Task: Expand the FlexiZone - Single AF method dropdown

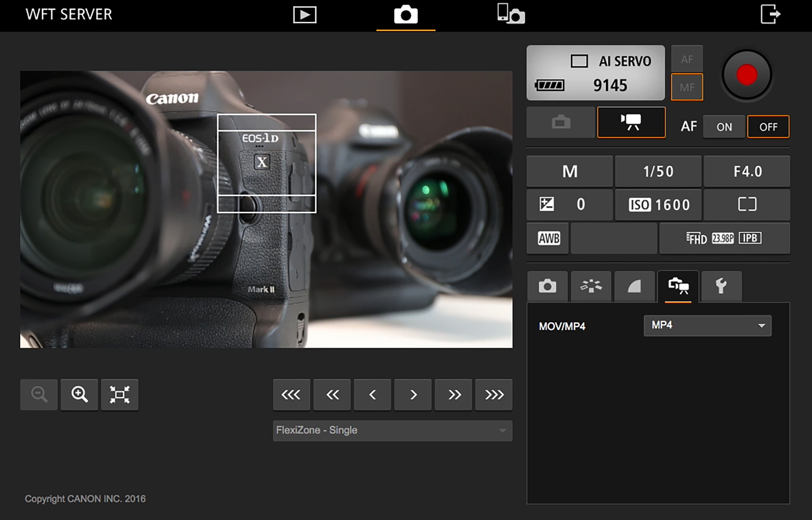Action: click(x=392, y=431)
